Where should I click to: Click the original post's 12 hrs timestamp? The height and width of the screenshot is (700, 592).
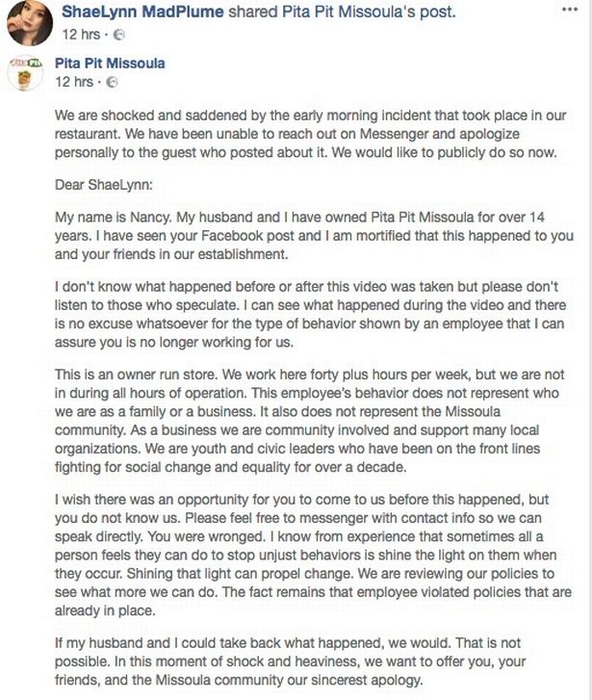point(76,82)
